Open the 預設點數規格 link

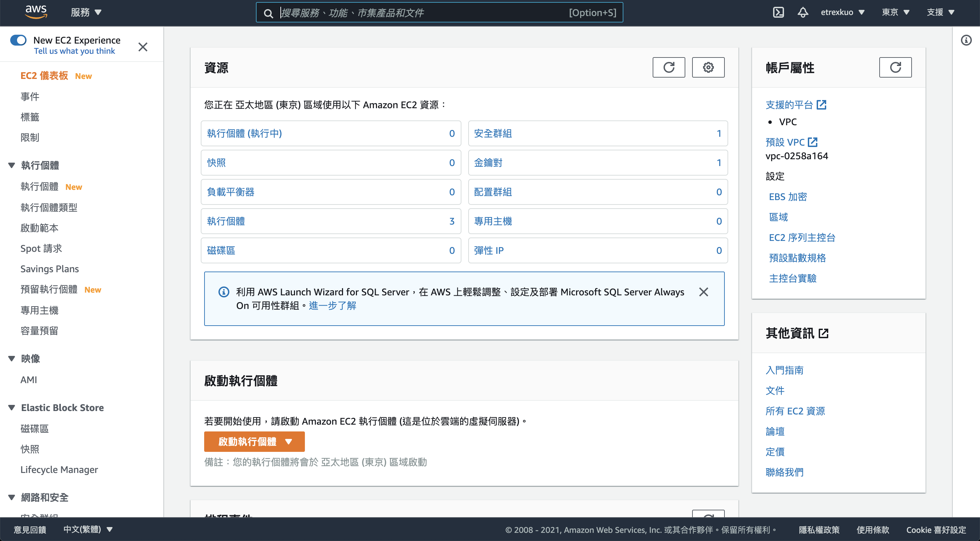pyautogui.click(x=797, y=258)
